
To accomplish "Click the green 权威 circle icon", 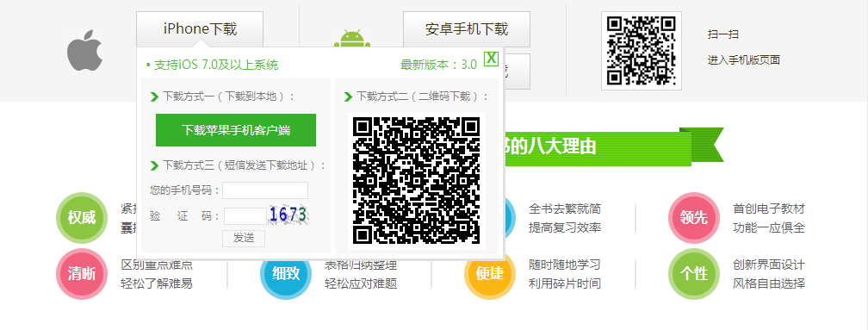I will coord(82,218).
